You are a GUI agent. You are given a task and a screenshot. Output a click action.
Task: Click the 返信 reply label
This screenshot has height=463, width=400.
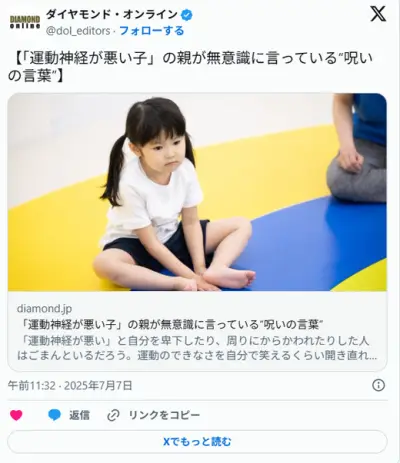point(79,415)
